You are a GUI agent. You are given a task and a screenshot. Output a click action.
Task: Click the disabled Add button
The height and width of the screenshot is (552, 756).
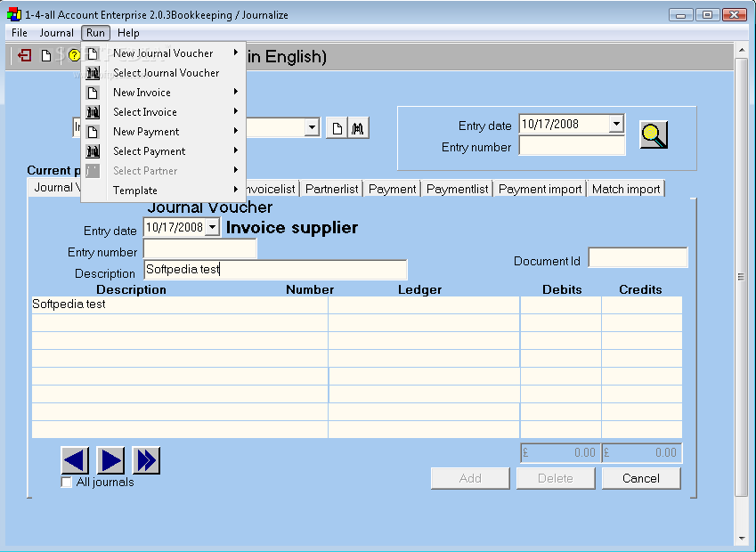click(470, 478)
